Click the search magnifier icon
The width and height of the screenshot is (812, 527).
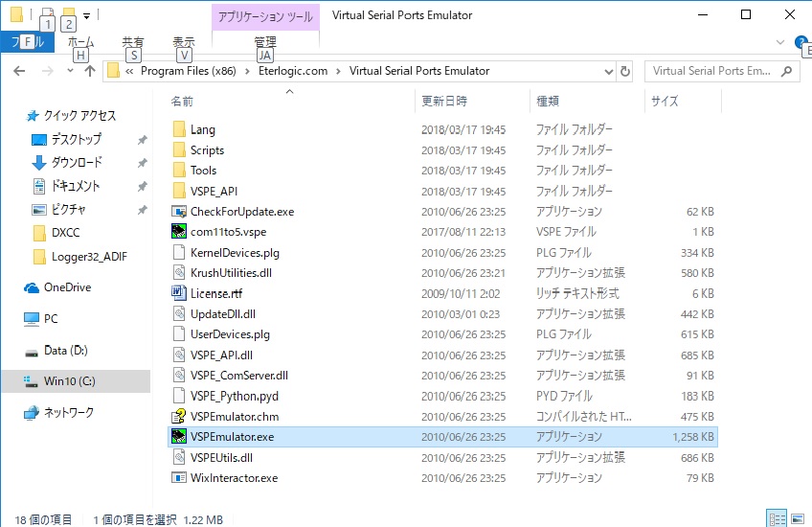coord(787,71)
